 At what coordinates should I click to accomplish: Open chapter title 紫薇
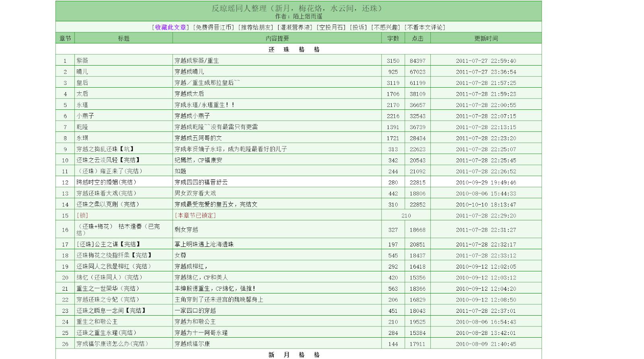82,61
